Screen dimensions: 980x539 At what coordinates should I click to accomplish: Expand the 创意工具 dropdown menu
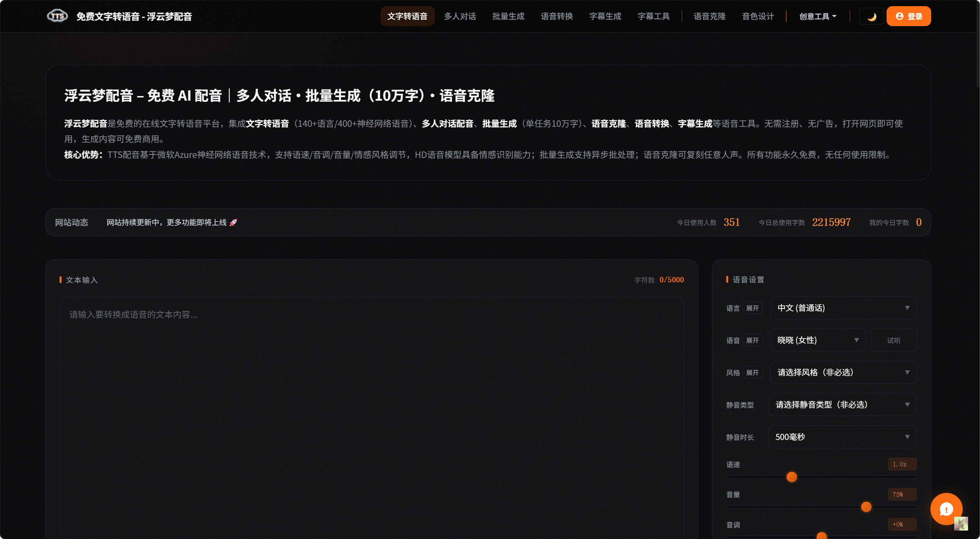tap(818, 16)
